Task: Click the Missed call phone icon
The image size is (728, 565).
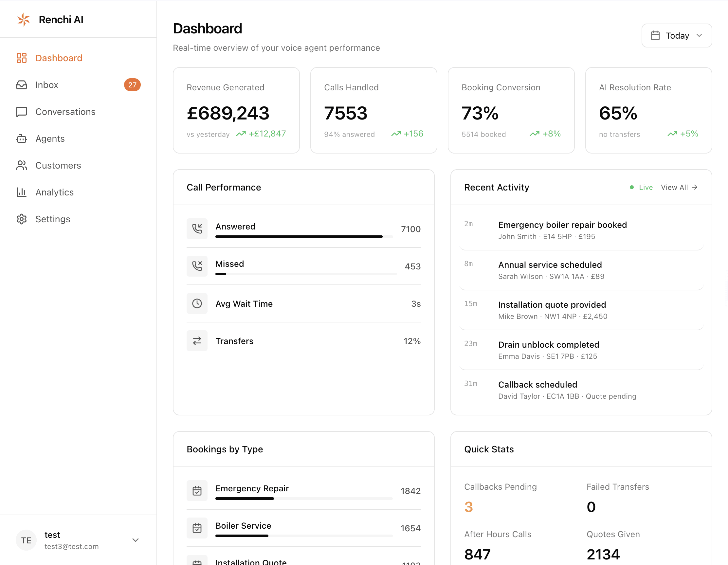Action: (x=197, y=266)
